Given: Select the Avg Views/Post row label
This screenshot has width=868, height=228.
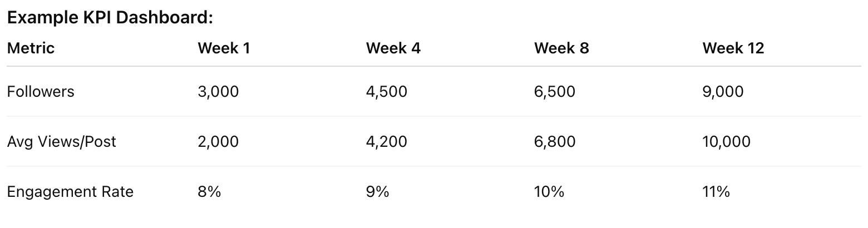Looking at the screenshot, I should coord(62,142).
